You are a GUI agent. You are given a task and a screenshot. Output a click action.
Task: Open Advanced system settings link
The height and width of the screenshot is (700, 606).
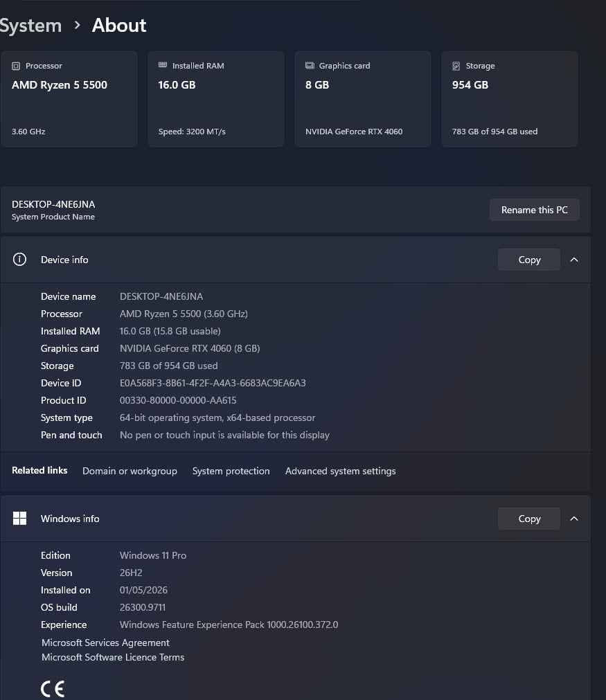click(340, 471)
